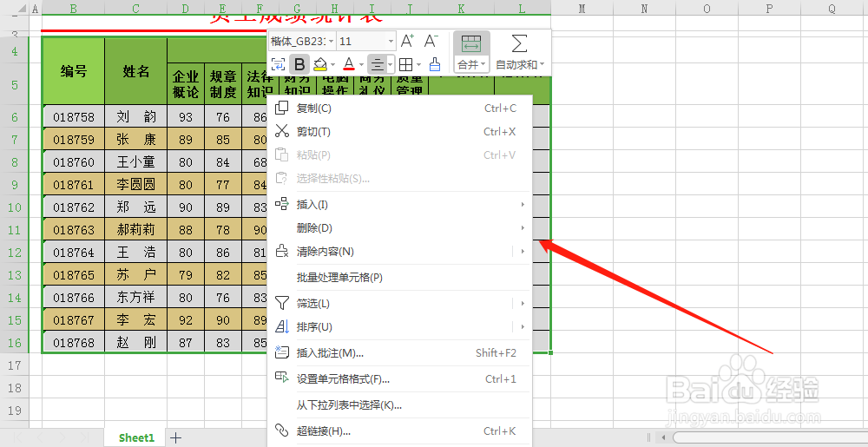Click the scissors cut icon

(282, 131)
